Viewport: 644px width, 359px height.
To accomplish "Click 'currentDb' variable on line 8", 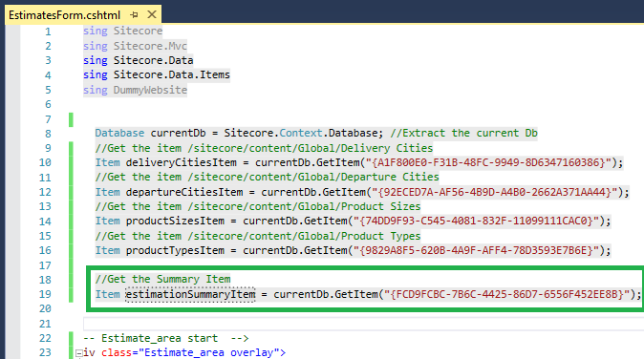I will click(x=178, y=134).
